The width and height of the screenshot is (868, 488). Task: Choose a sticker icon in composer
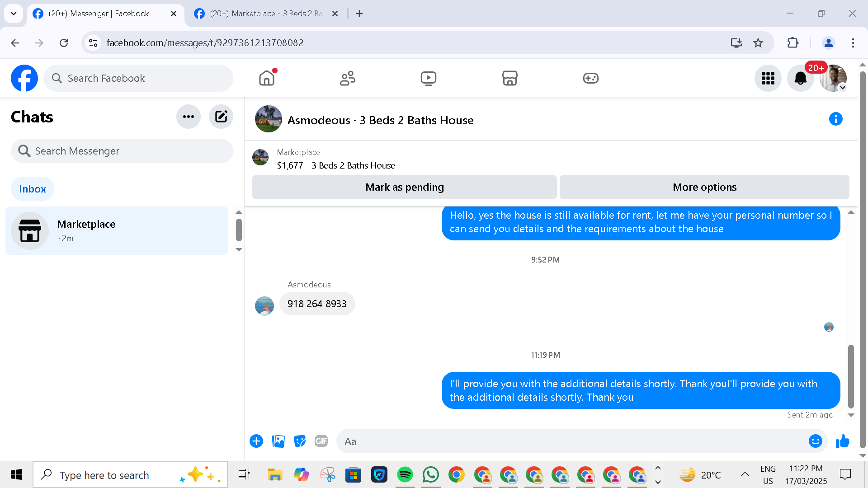(300, 441)
